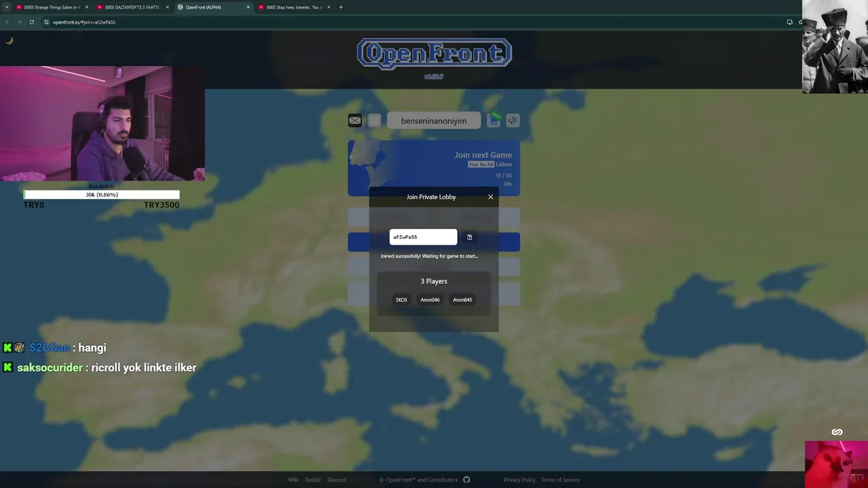Click the install app icon in address bar
The width and height of the screenshot is (868, 488).
(789, 22)
